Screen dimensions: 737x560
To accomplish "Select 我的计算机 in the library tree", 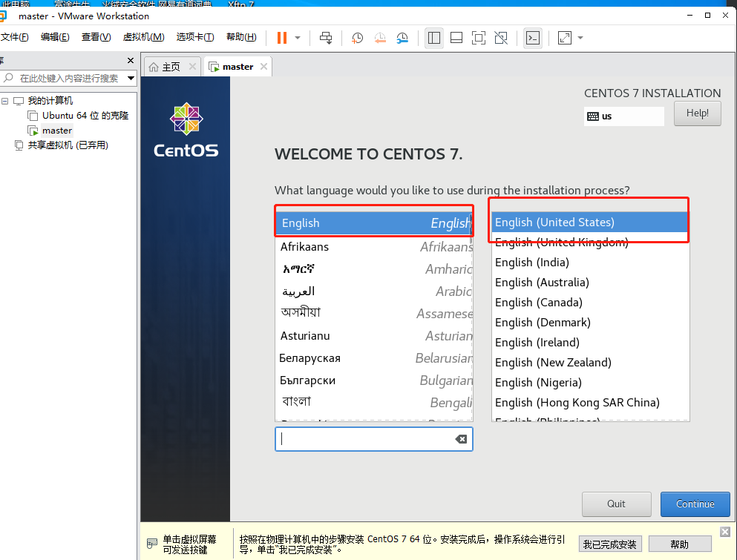I will [50, 101].
